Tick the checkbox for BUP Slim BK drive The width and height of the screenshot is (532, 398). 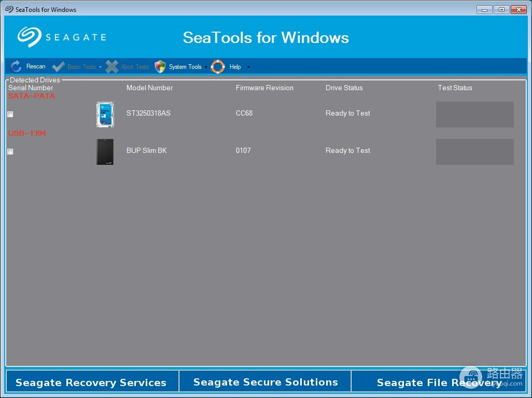[10, 151]
